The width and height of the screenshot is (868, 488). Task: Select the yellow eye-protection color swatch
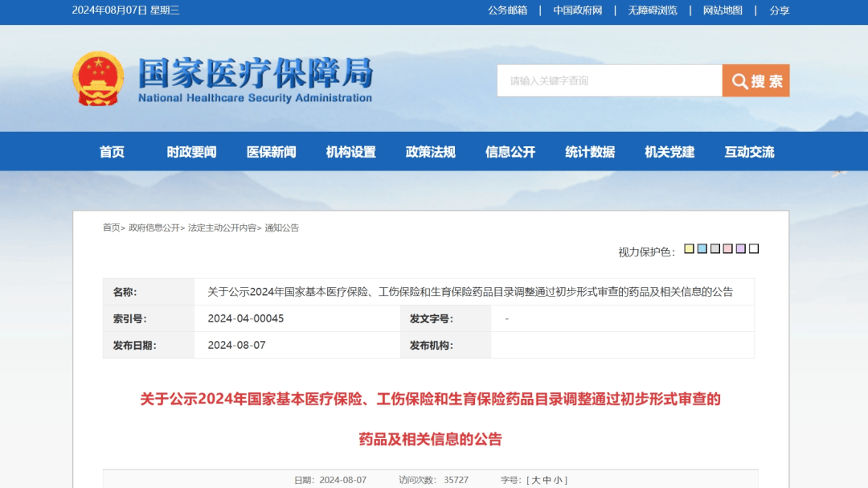coord(690,248)
